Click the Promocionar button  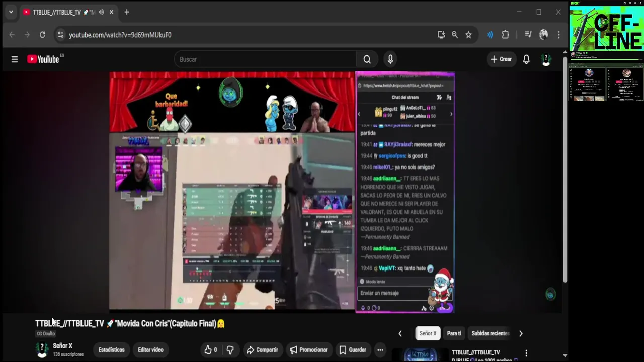click(308, 350)
